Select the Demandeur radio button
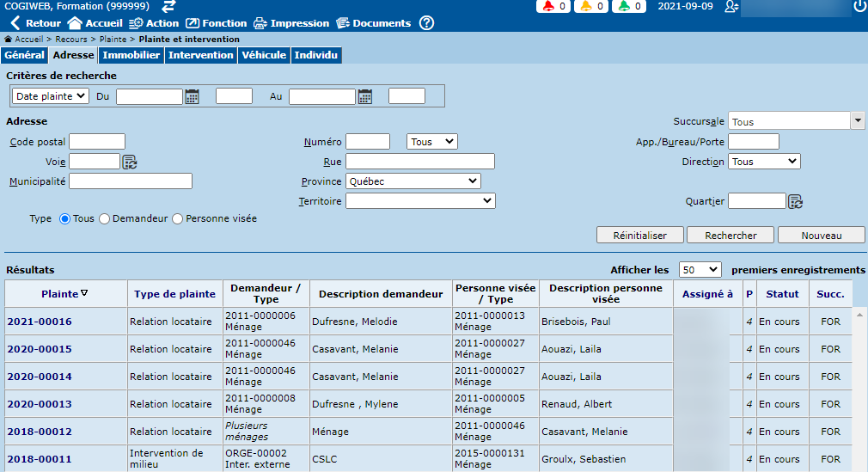Image resolution: width=868 pixels, height=472 pixels. click(x=105, y=219)
